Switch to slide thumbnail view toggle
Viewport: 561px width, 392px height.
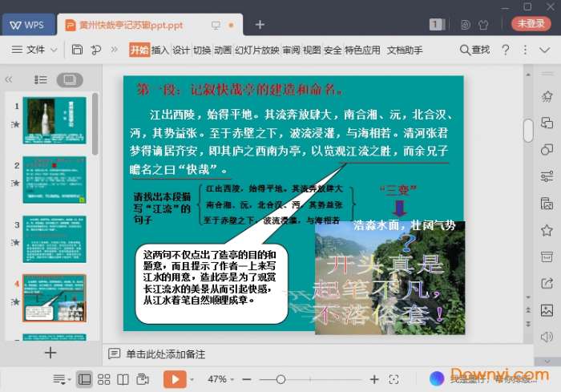point(70,79)
